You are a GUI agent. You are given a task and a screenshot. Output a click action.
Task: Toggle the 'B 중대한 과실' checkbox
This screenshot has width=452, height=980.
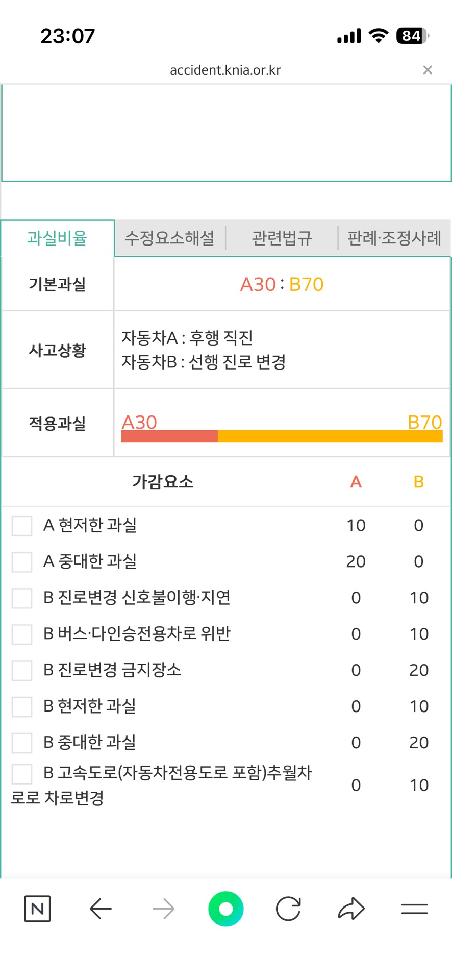click(22, 743)
